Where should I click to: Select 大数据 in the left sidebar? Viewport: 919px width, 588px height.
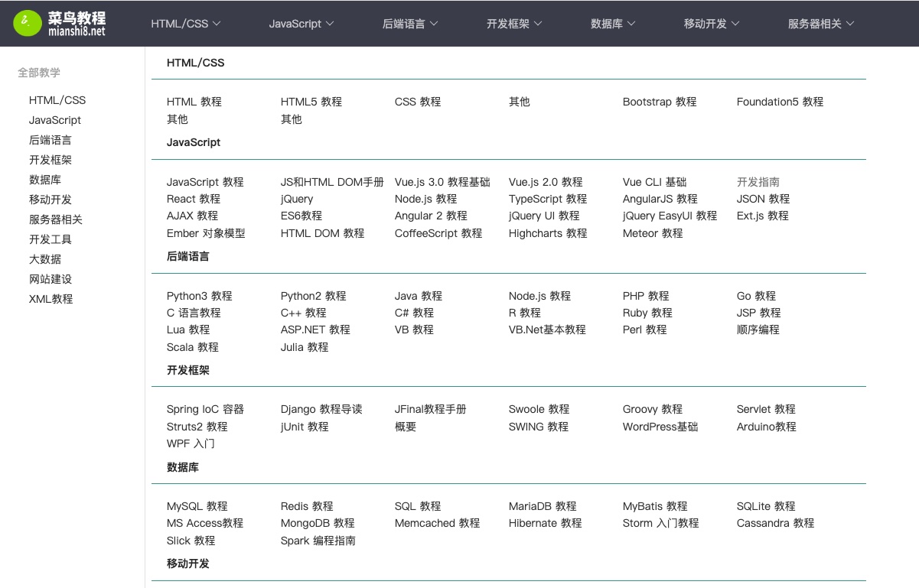(45, 259)
